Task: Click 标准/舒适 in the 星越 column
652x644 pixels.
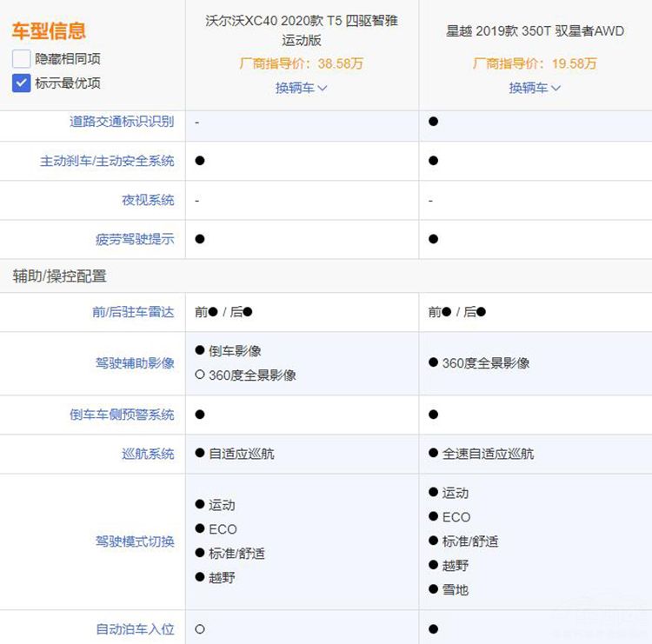Action: click(x=469, y=541)
